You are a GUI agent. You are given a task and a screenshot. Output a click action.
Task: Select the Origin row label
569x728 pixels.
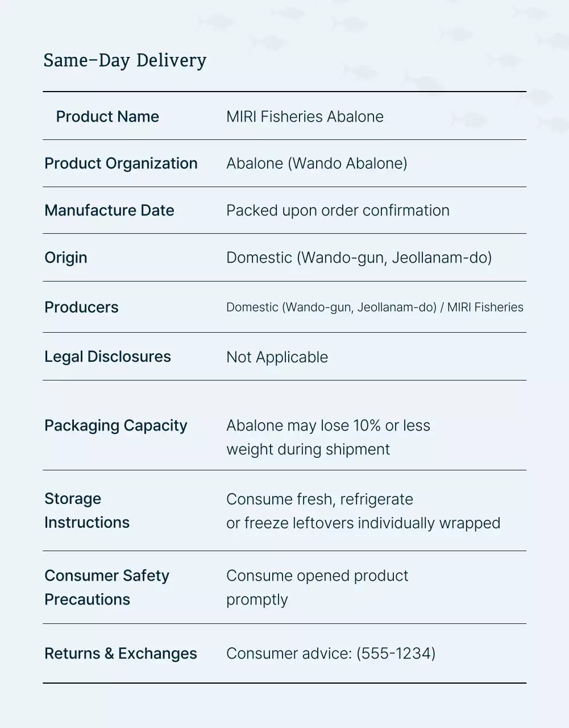click(x=66, y=258)
